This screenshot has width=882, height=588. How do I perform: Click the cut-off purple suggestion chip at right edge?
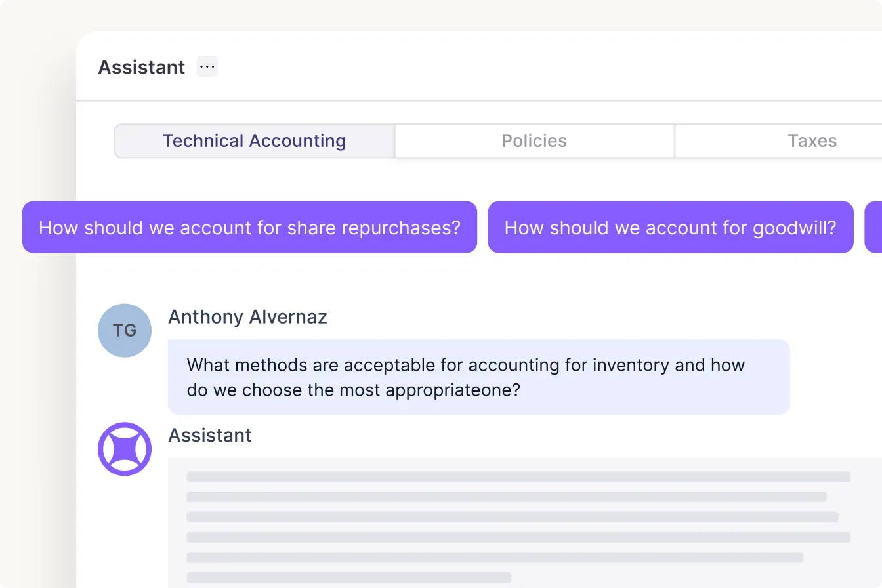tap(873, 227)
